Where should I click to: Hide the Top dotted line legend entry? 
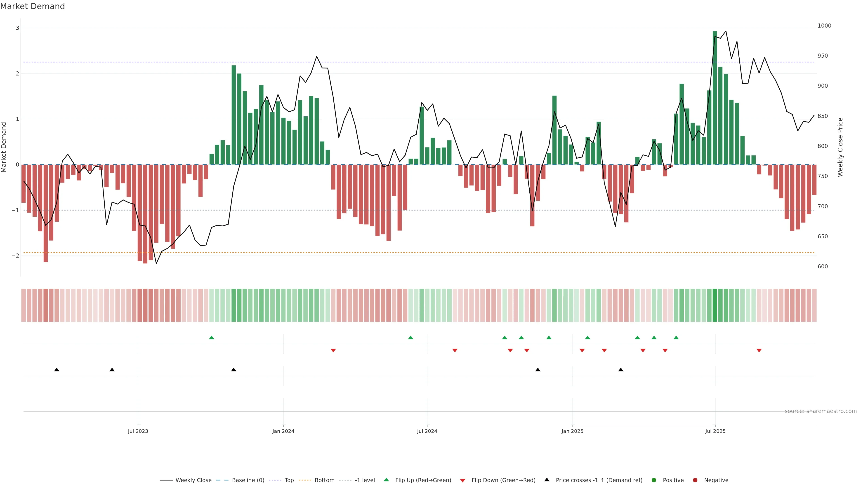pos(289,480)
